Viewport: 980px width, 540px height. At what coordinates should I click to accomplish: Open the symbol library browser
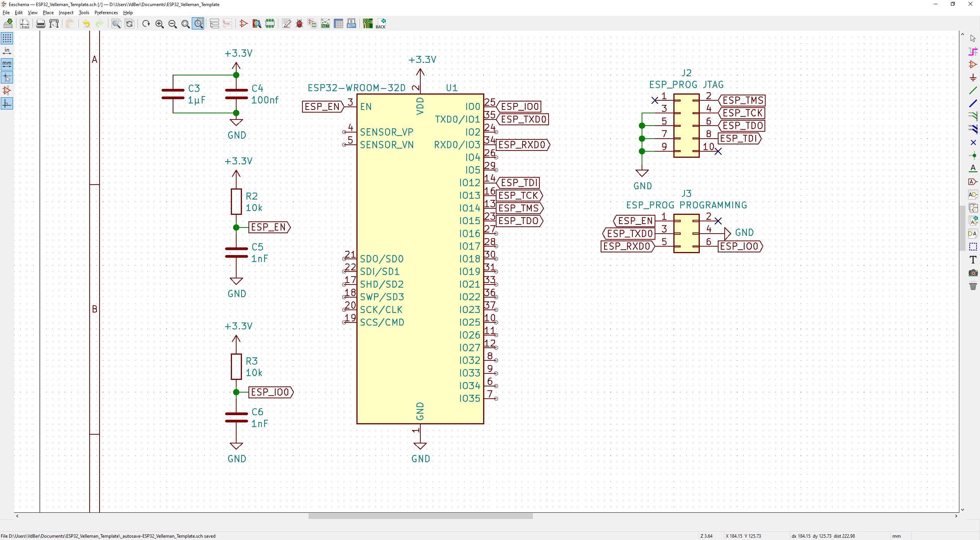click(257, 24)
